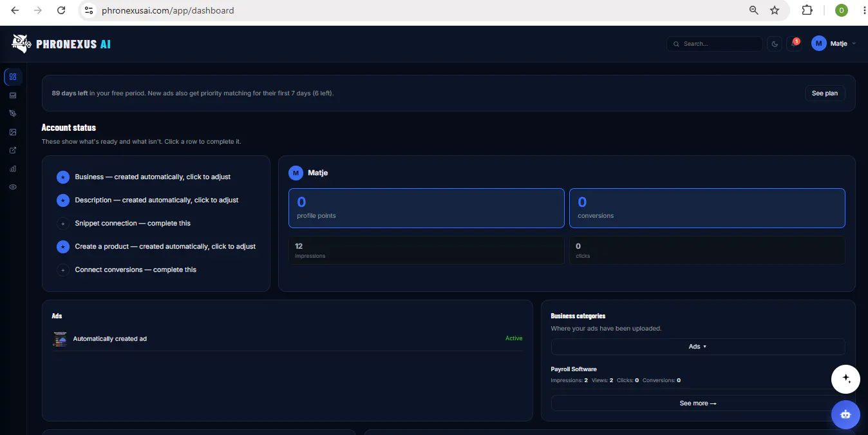Open Snippet connection — complete this row
The width and height of the screenshot is (868, 435).
156,223
